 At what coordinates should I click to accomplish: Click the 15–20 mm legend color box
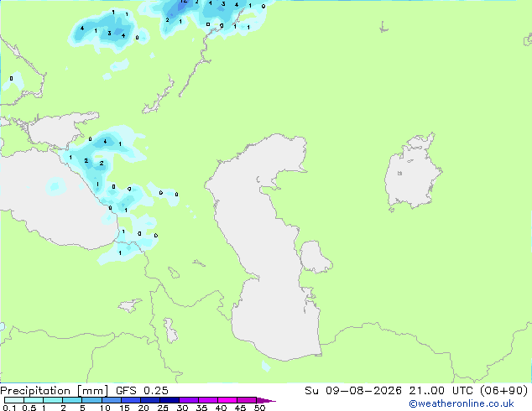tap(130, 400)
